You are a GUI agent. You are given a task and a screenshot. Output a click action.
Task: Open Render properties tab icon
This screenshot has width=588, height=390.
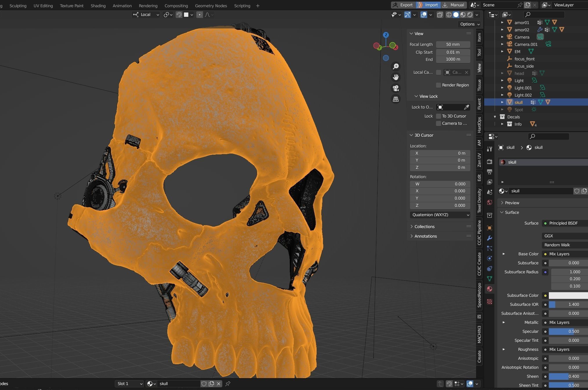click(x=490, y=162)
